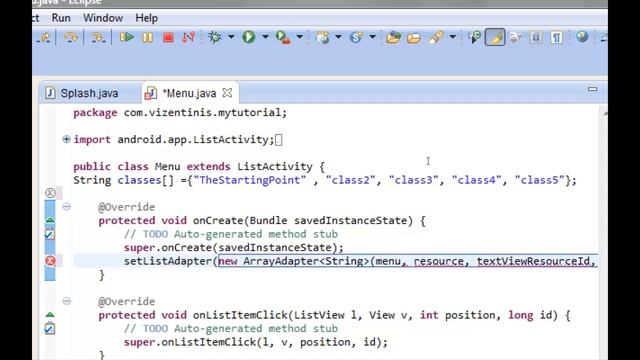Click ArrayAdapter<String> in setListAdapter line
The image size is (640, 360).
tap(306, 261)
